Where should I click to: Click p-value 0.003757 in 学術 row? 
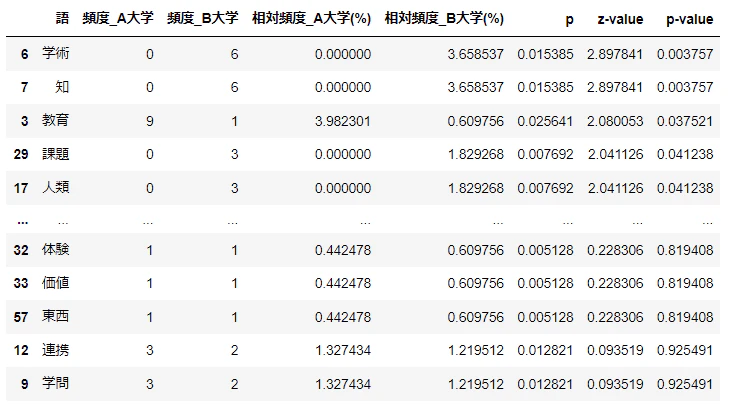[x=685, y=55]
